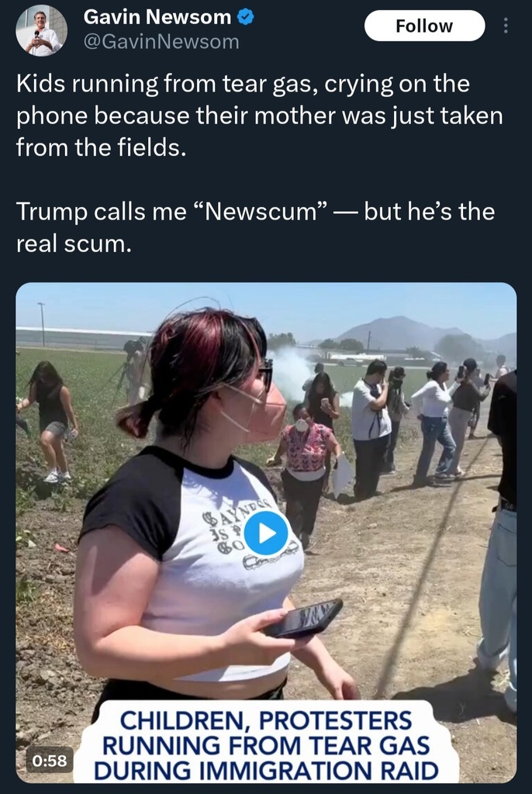Click the smartphone held in the video

305,618
